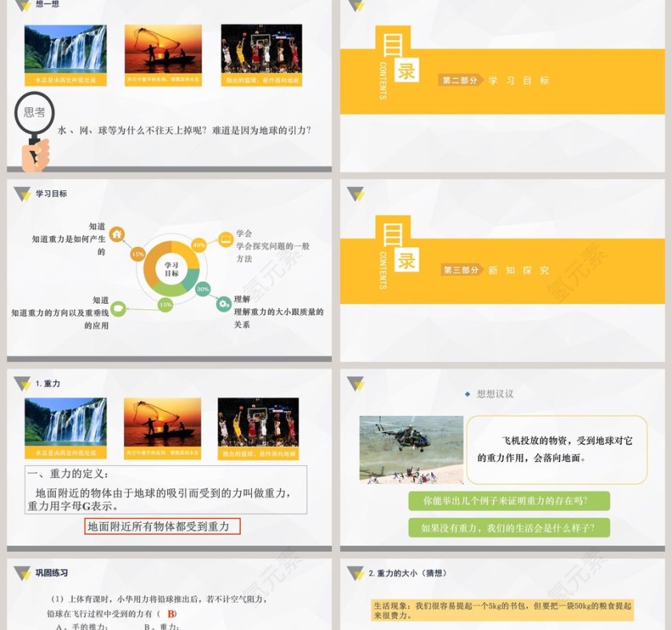
Task: Click the red-boxed text 地面附近所有物体都受到重力
Action: (161, 528)
